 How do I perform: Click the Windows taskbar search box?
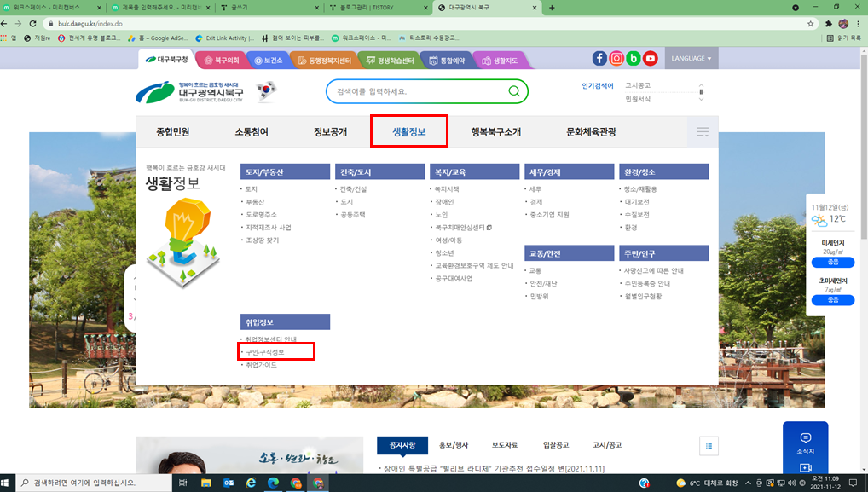[x=93, y=483]
